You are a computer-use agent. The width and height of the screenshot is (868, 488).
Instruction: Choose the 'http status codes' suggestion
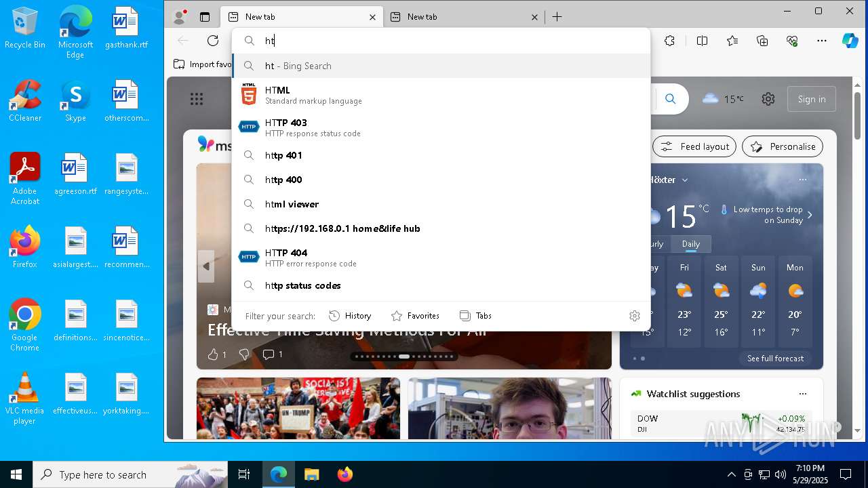tap(441, 285)
